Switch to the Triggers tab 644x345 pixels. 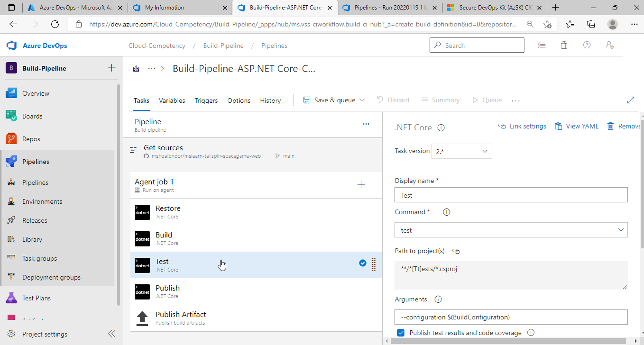pos(206,100)
